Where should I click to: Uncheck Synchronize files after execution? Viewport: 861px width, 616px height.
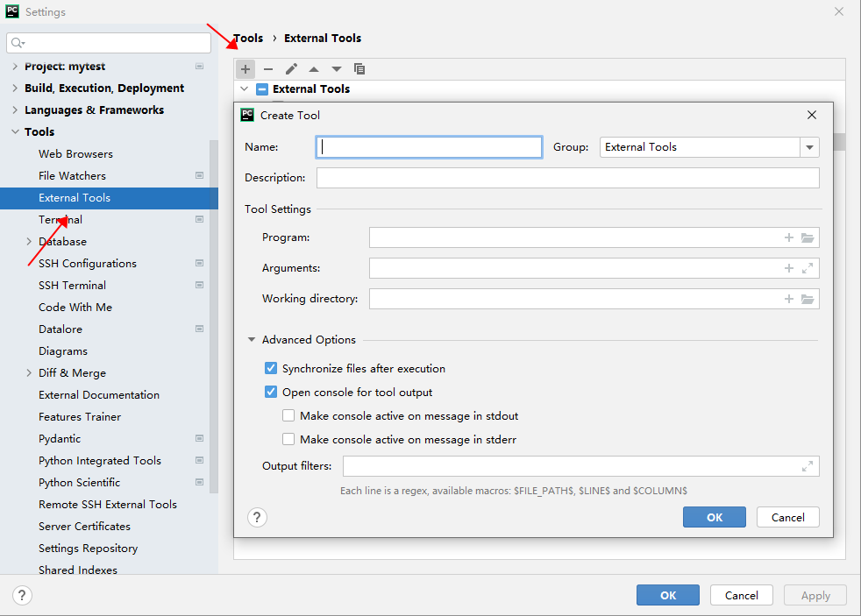271,368
